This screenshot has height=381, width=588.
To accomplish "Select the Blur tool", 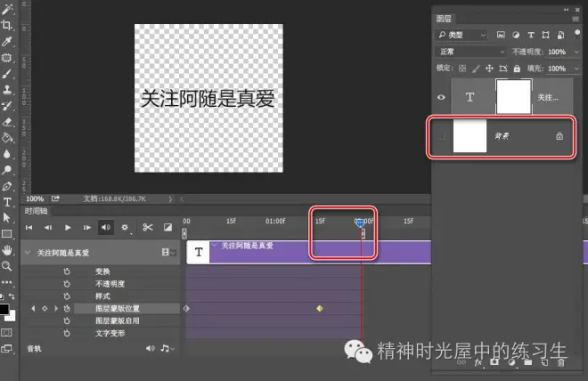I will [x=7, y=154].
